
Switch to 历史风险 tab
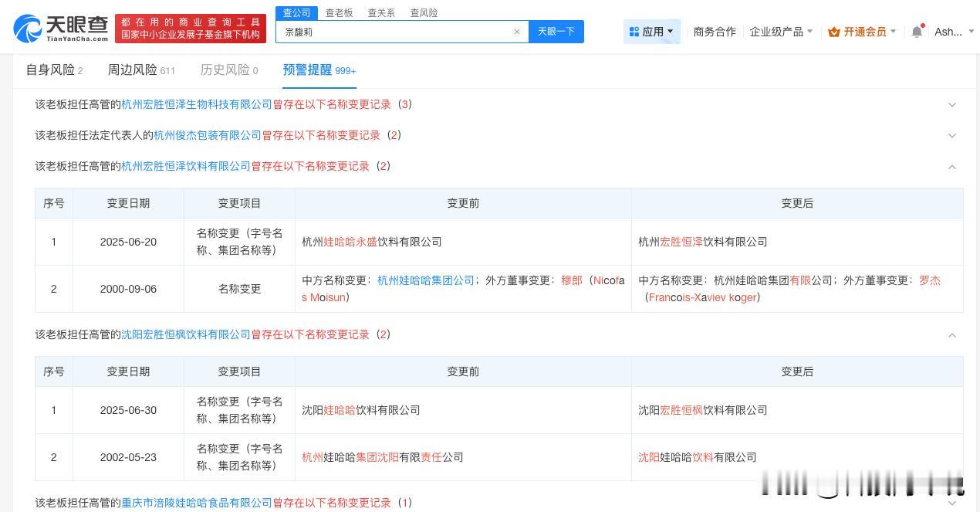[x=229, y=70]
